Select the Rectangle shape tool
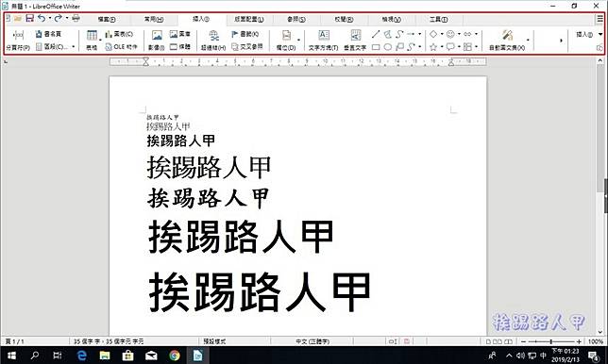The height and width of the screenshot is (364, 608). coord(376,47)
